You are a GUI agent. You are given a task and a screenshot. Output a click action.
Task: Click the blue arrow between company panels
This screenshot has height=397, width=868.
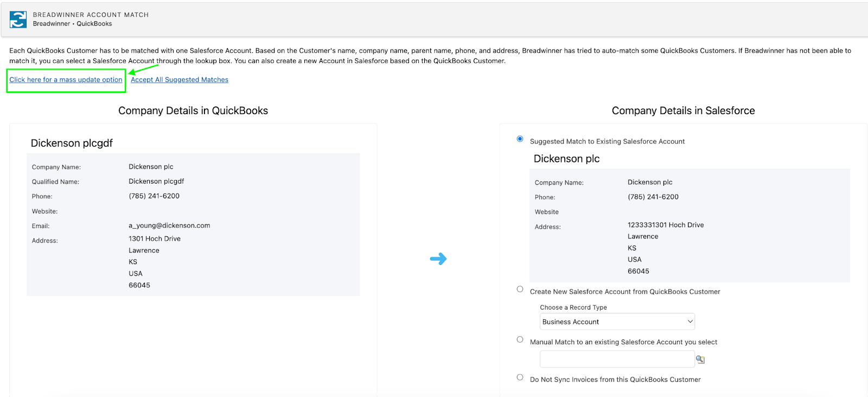click(x=438, y=259)
